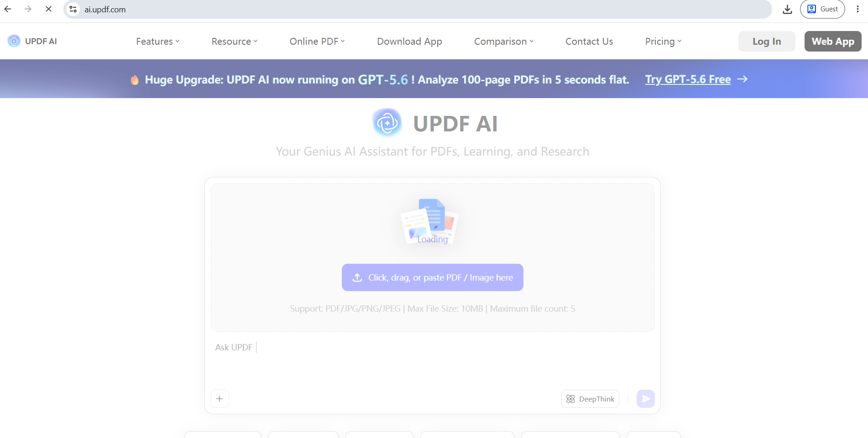Launch the Web App button

tap(833, 42)
